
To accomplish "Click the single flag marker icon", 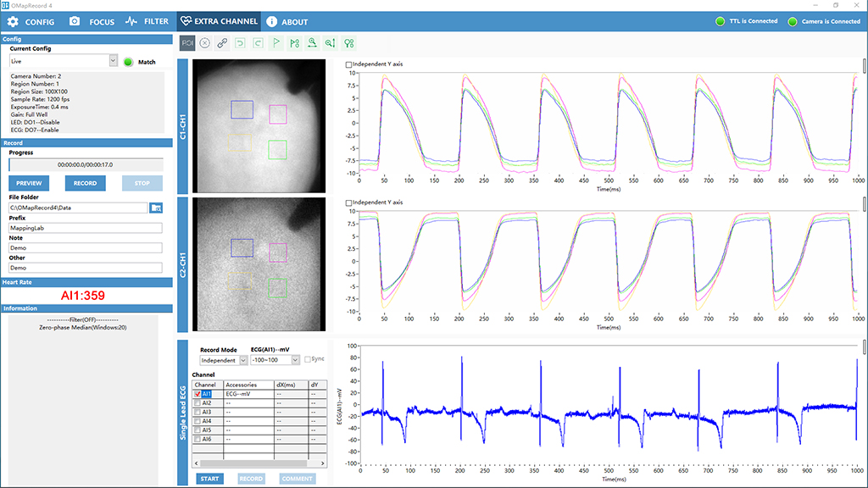I will 276,43.
